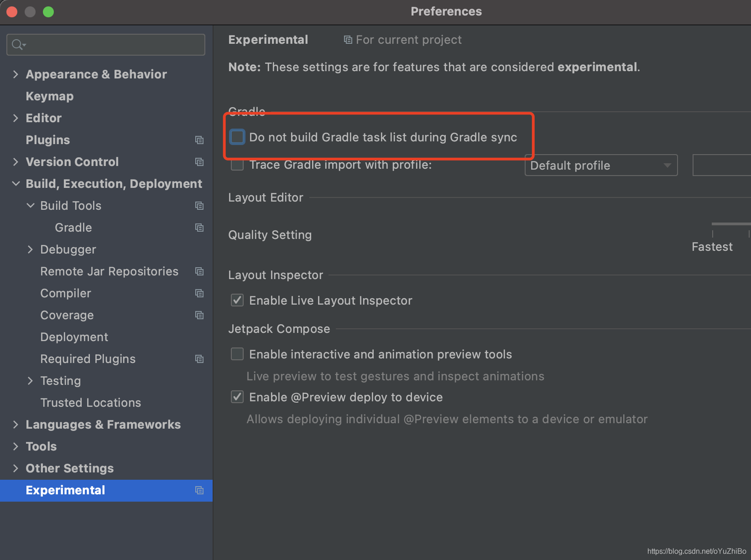Select Trusted Locations in the sidebar

tap(90, 403)
